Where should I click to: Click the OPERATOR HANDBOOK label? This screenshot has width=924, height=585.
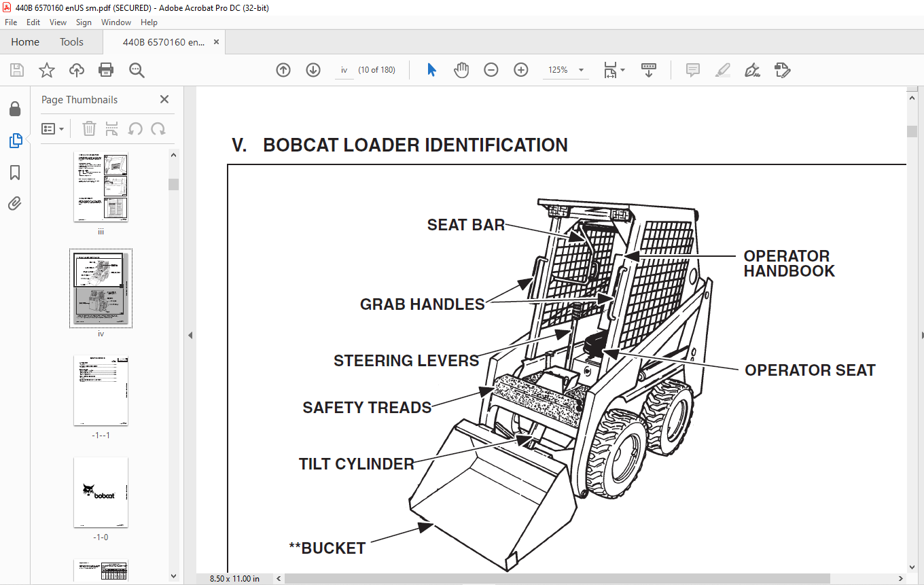click(x=789, y=264)
